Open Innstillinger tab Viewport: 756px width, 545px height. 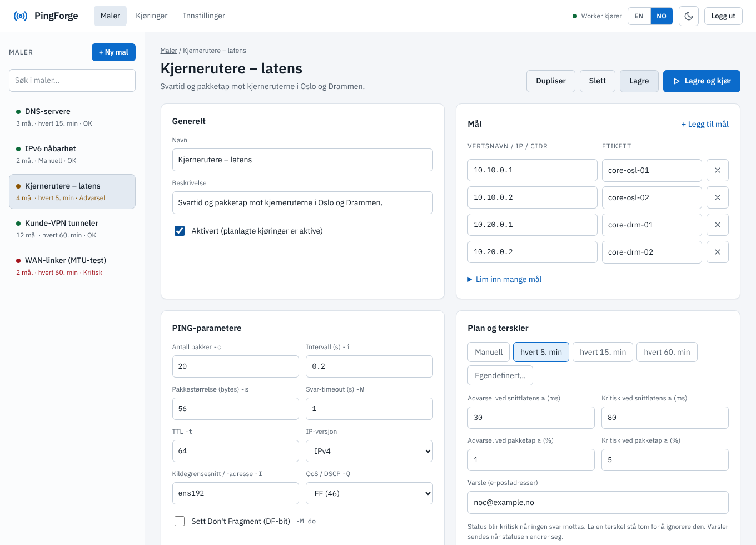point(204,16)
